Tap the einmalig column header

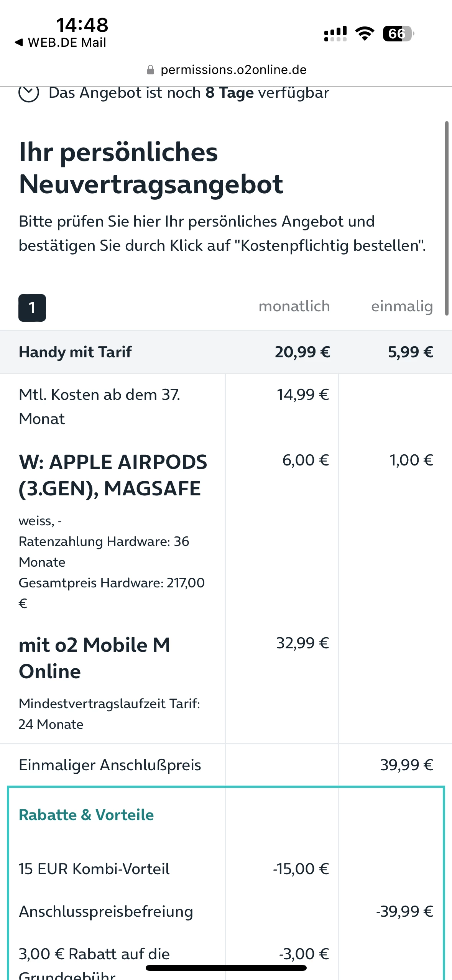pos(402,306)
